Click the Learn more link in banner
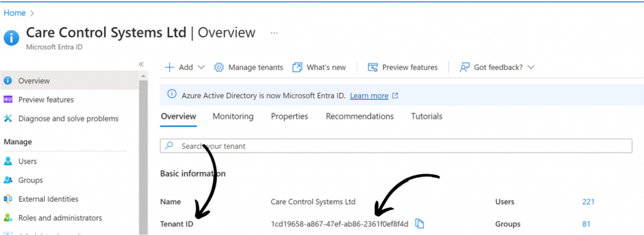The height and width of the screenshot is (235, 644). tap(369, 96)
